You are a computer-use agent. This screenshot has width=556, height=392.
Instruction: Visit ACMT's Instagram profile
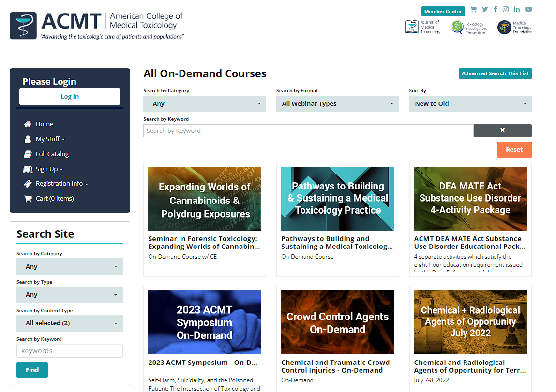[506, 9]
